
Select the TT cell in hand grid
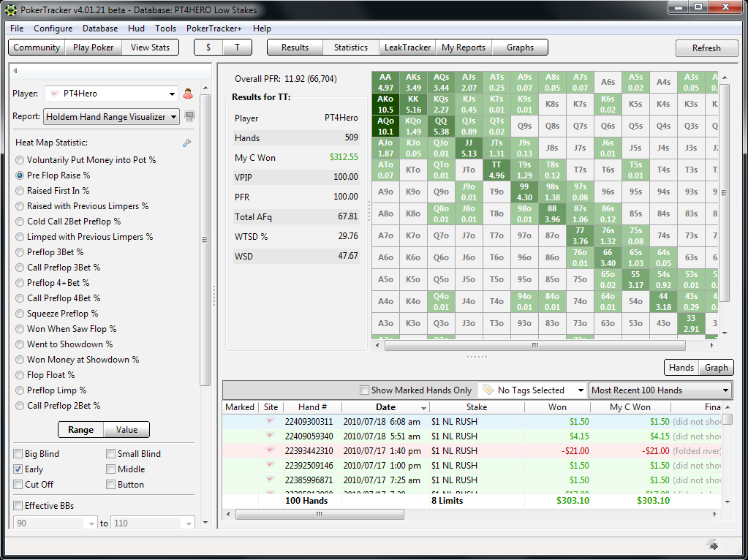(496, 170)
